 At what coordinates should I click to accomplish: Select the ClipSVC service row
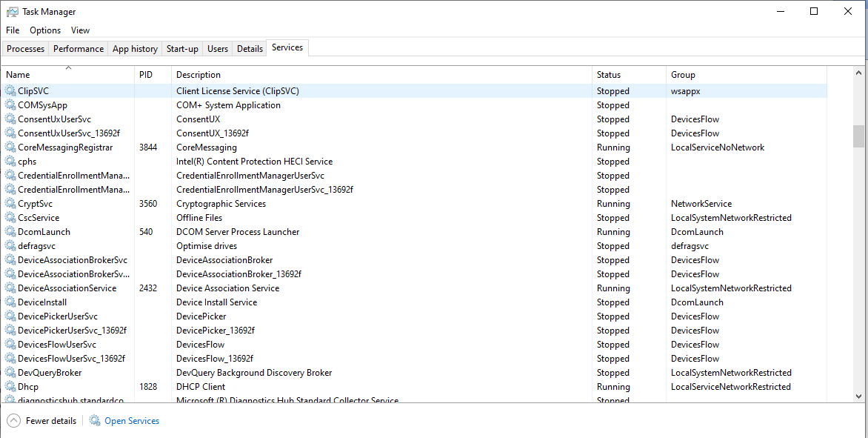[415, 91]
